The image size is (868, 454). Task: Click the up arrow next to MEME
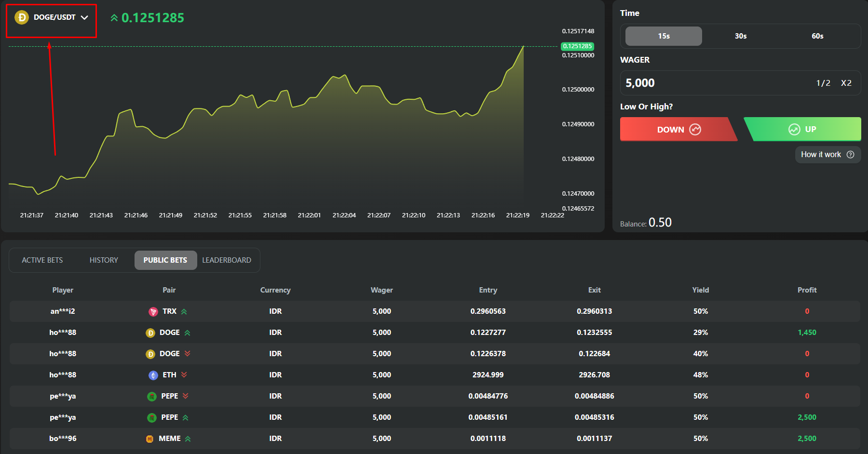[188, 439]
